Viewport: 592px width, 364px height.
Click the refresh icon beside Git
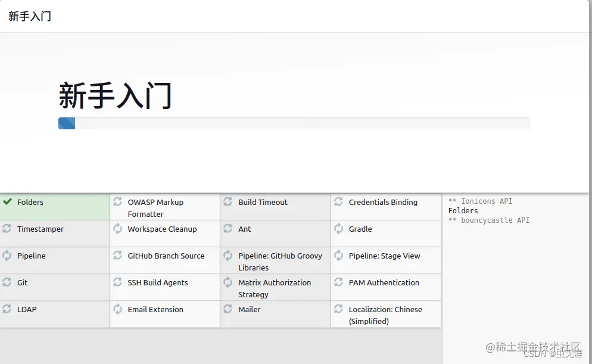[7, 282]
